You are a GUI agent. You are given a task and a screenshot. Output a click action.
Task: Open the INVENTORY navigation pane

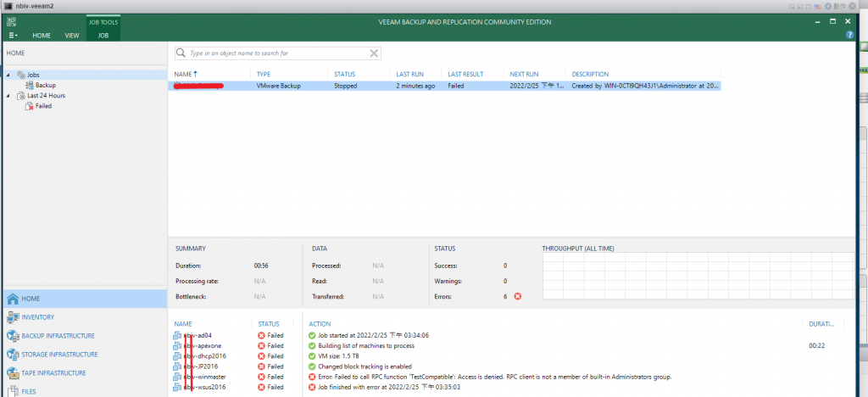pos(84,317)
